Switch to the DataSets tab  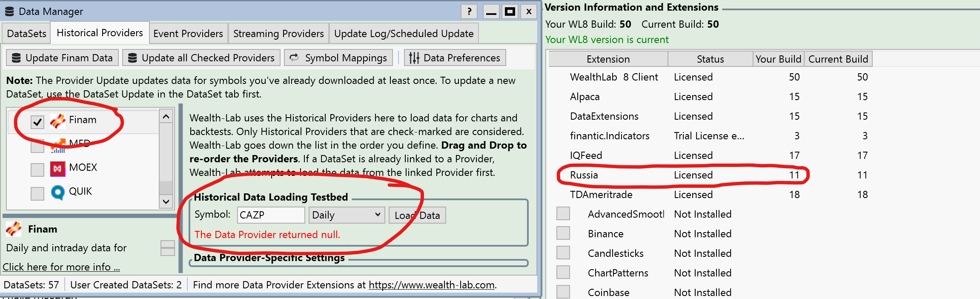(26, 33)
